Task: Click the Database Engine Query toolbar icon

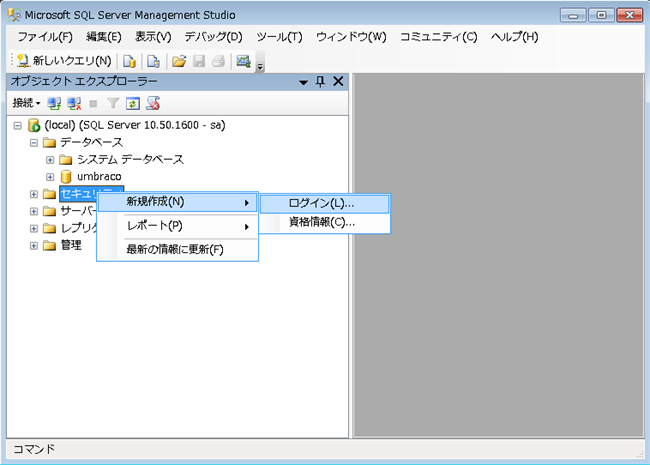Action: [129, 61]
